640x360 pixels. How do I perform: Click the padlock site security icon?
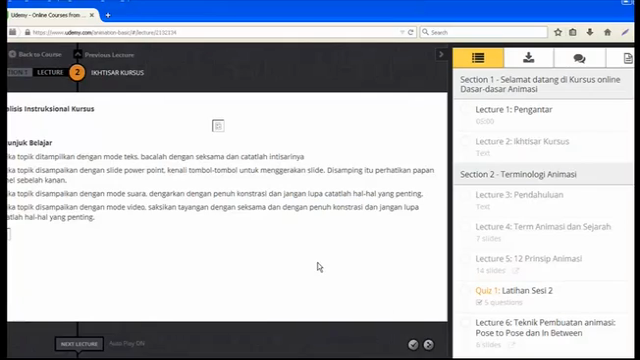[x=27, y=32]
